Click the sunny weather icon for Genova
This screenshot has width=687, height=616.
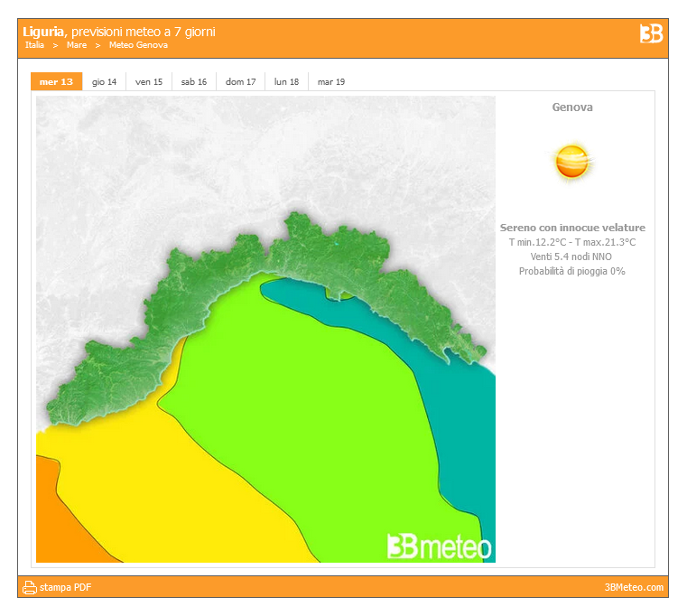tap(572, 162)
